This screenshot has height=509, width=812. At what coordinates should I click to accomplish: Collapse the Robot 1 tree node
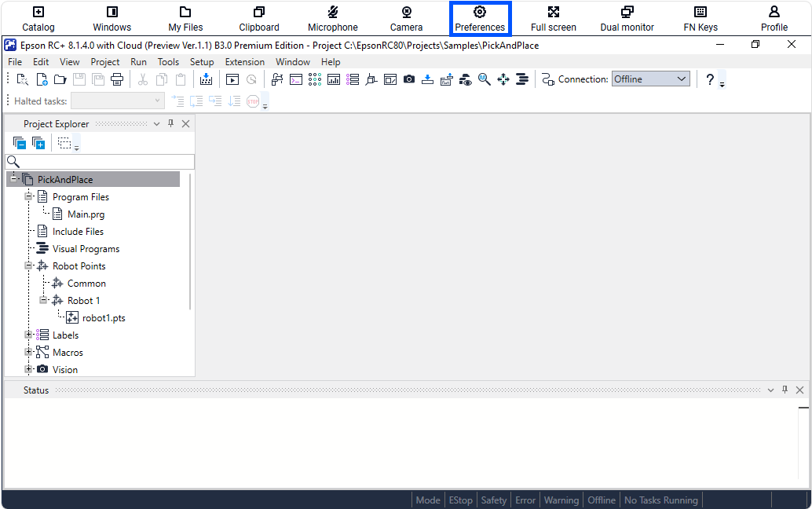(43, 300)
